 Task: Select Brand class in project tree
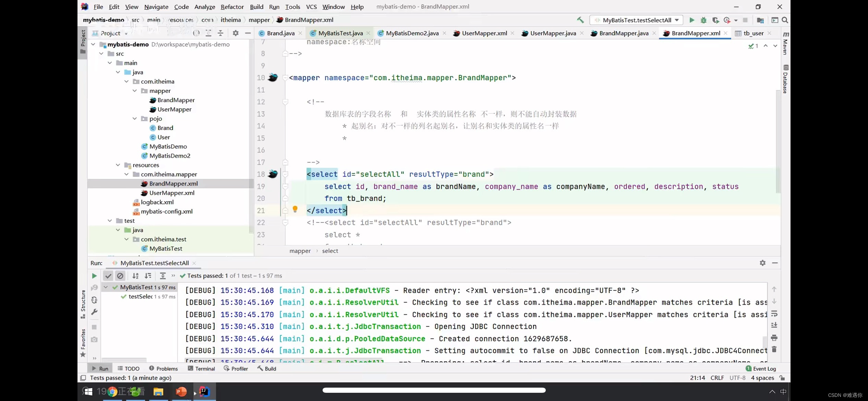(x=165, y=128)
